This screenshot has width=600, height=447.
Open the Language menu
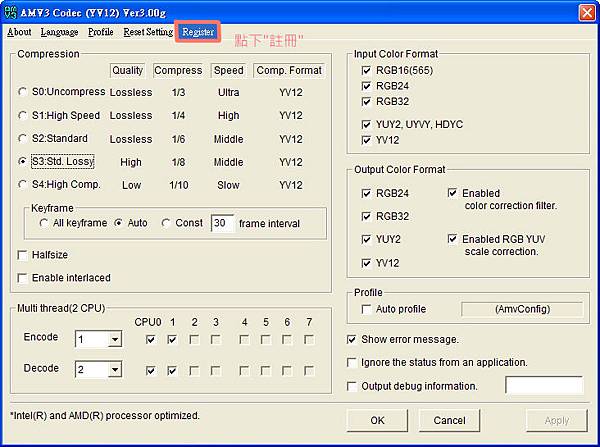[59, 32]
